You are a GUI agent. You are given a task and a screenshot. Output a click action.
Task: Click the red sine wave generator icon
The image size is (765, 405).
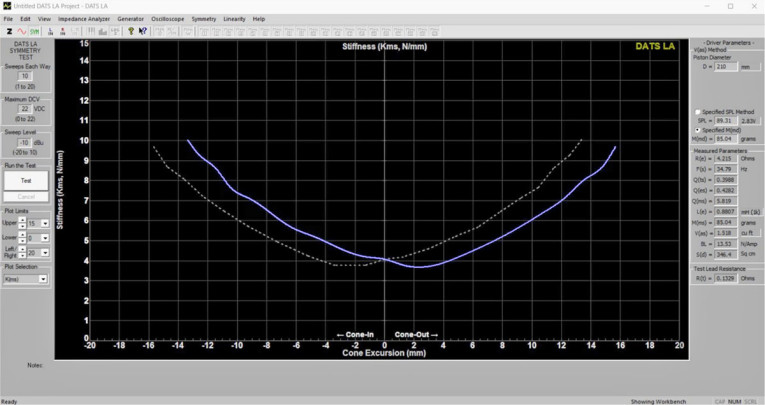pos(21,31)
